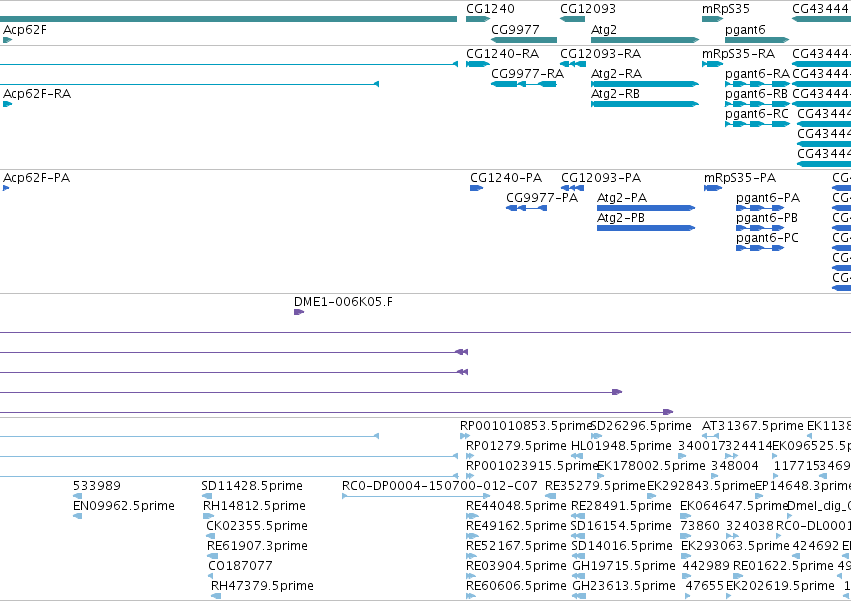
Task: Click the EN09962.5prime EST label
Action: pos(124,506)
